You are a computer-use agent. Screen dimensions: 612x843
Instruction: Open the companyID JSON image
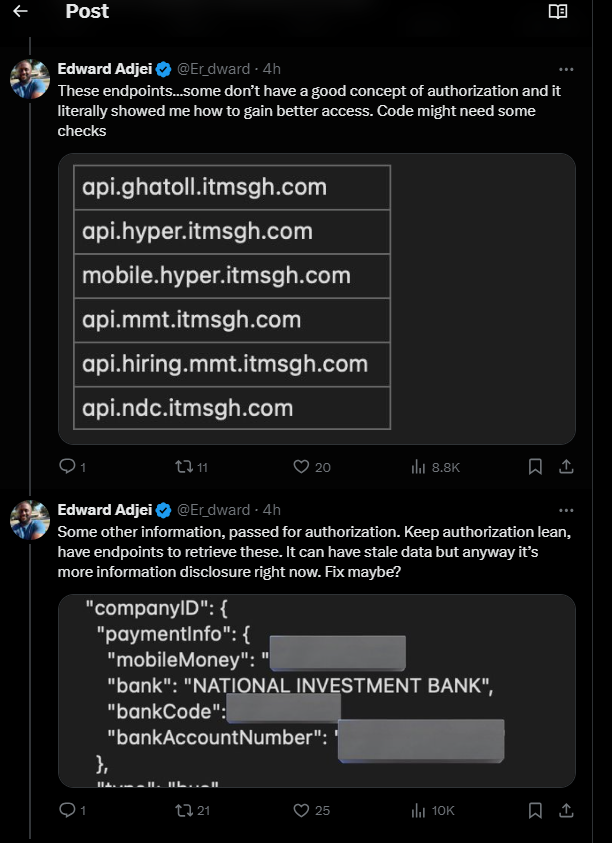coord(316,690)
